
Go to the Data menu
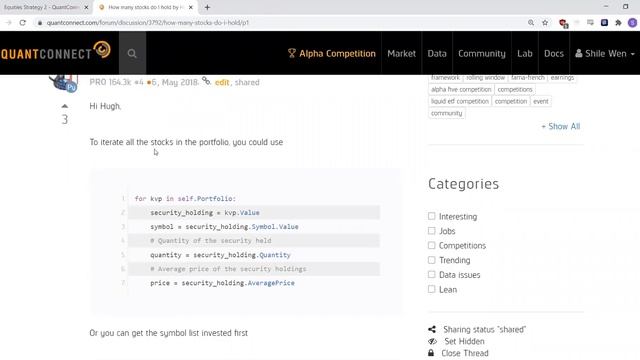point(437,53)
